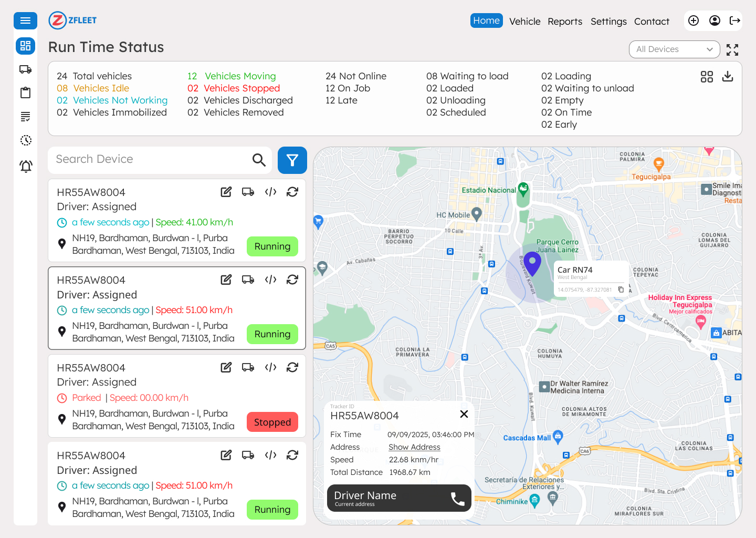The height and width of the screenshot is (538, 756).
Task: Toggle fullscreen with the expand arrows icon
Action: 732,50
